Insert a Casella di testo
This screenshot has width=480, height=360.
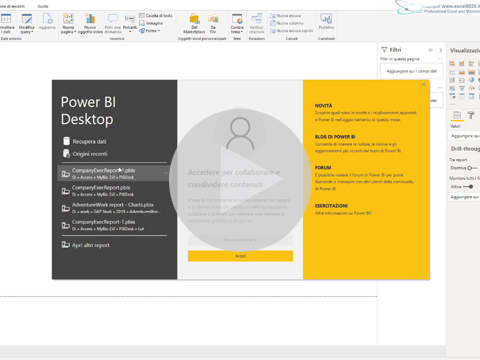pyautogui.click(x=156, y=16)
